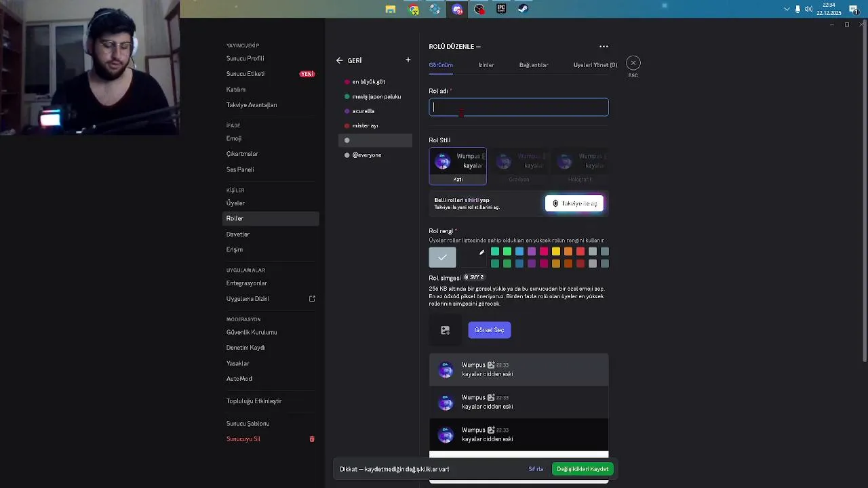Viewport: 868px width, 488px height.
Task: Open Epic Games Launcher taskbar icon
Action: (x=501, y=9)
